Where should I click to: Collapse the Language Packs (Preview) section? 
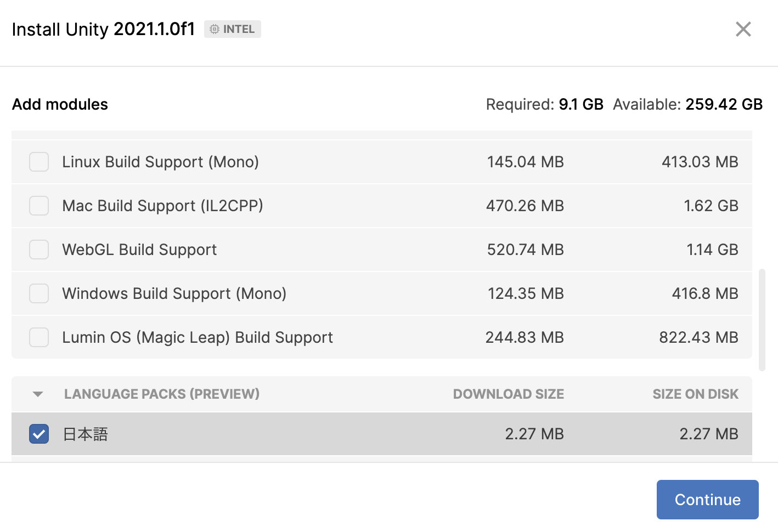38,394
